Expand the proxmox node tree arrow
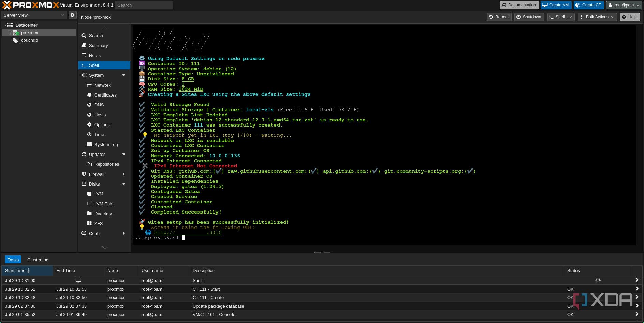The height and width of the screenshot is (323, 644). pos(10,33)
